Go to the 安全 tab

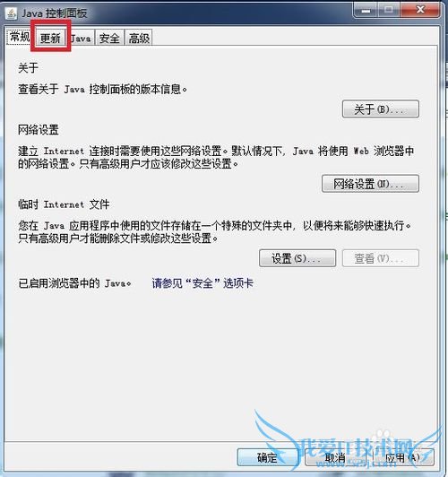109,39
